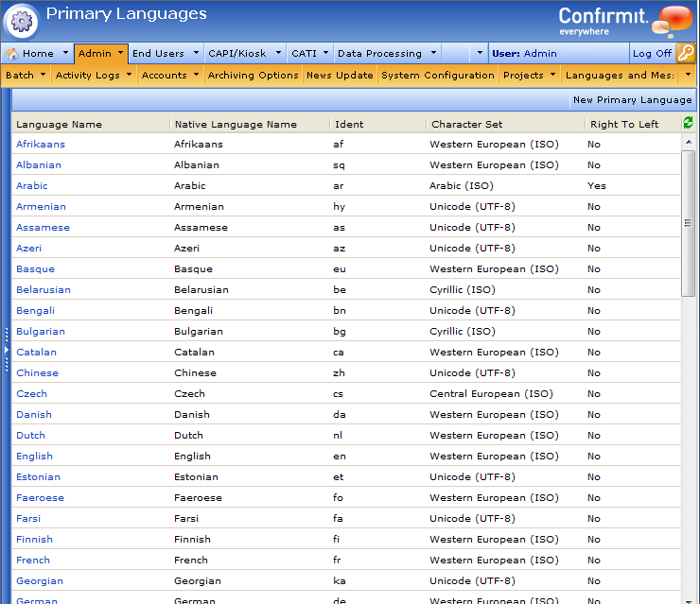700x604 pixels.
Task: Open the Danish language link
Action: coord(34,414)
